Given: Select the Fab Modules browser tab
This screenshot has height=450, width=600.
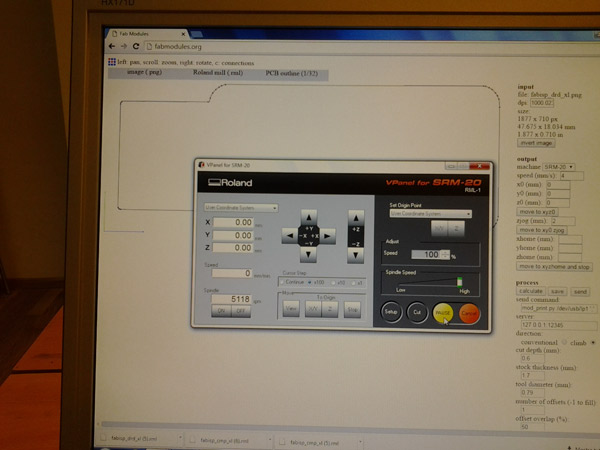Looking at the screenshot, I should (x=147, y=34).
